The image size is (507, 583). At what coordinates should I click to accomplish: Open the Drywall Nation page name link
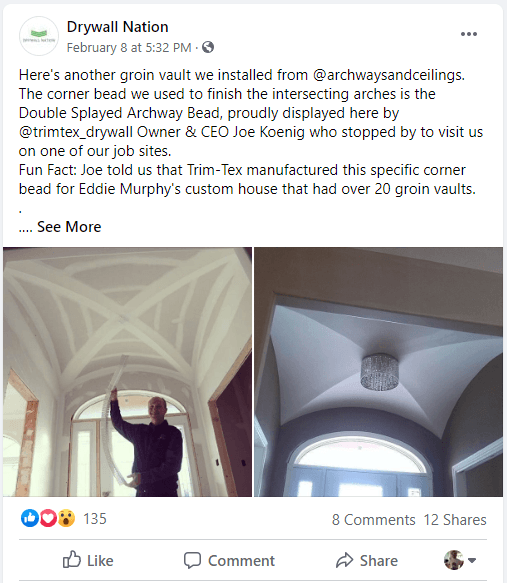[x=117, y=27]
